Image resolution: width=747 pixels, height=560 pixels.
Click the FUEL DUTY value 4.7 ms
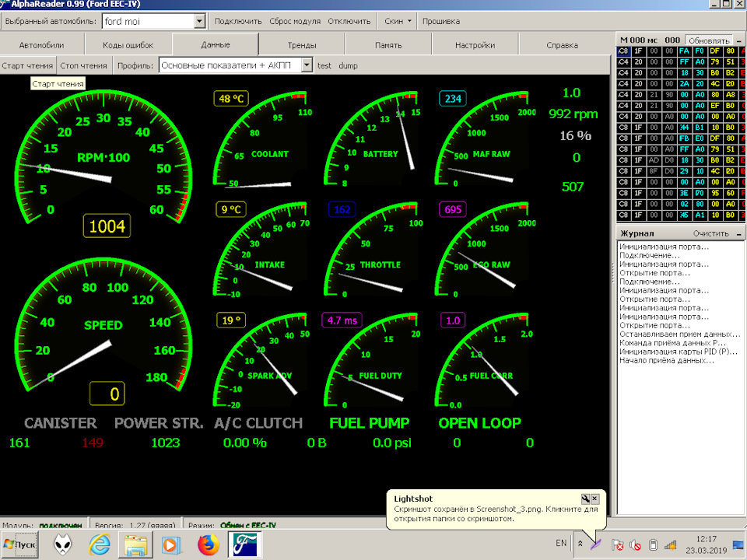coord(342,320)
